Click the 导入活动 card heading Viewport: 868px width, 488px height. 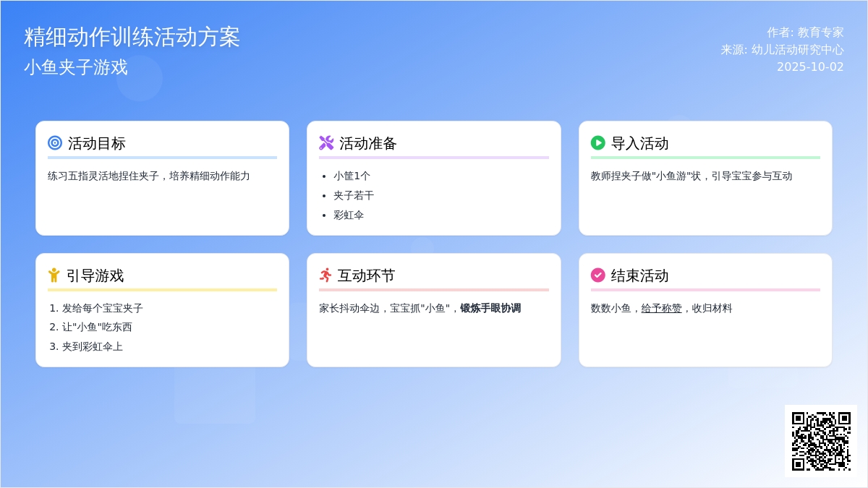click(639, 143)
